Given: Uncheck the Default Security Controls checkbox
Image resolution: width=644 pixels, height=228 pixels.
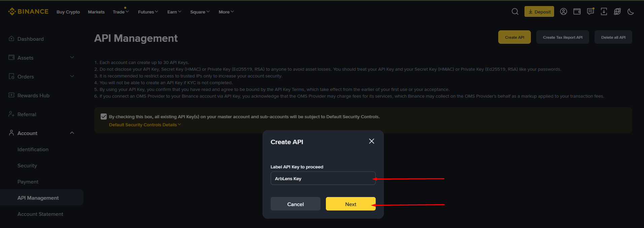Looking at the screenshot, I should point(104,117).
